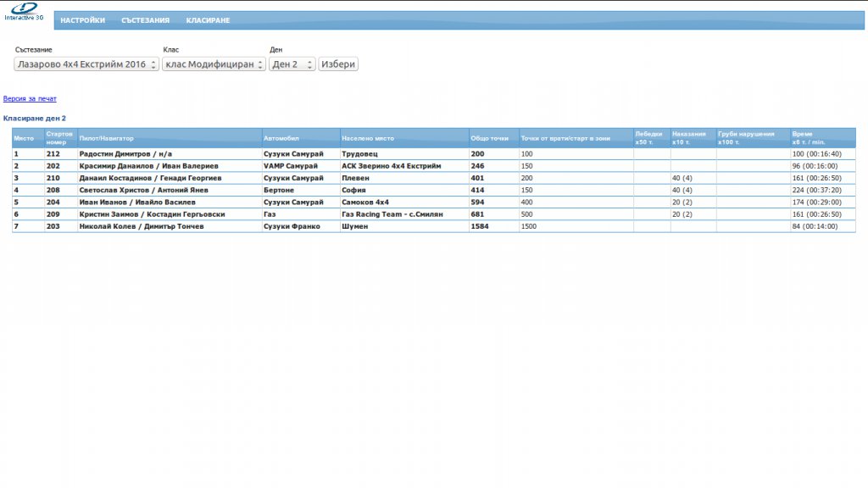Image resolution: width=868 pixels, height=488 pixels.
Task: Select row Светослав Христов / Антоний Янев
Action: click(433, 190)
